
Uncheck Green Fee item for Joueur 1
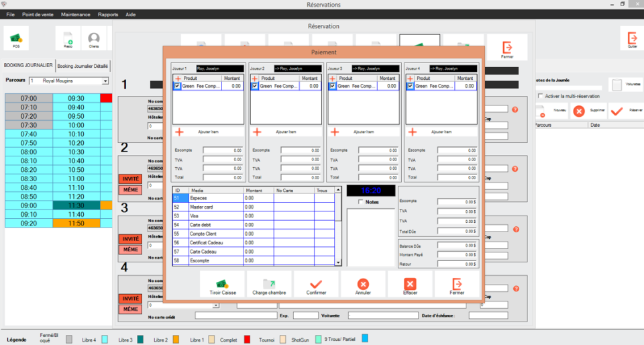click(177, 86)
